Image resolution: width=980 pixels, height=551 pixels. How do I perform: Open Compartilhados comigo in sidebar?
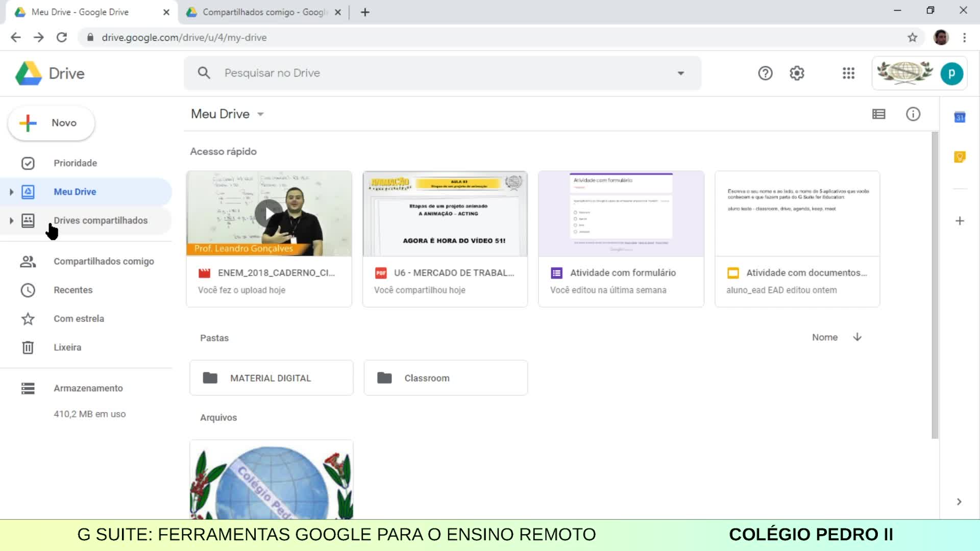(x=104, y=261)
